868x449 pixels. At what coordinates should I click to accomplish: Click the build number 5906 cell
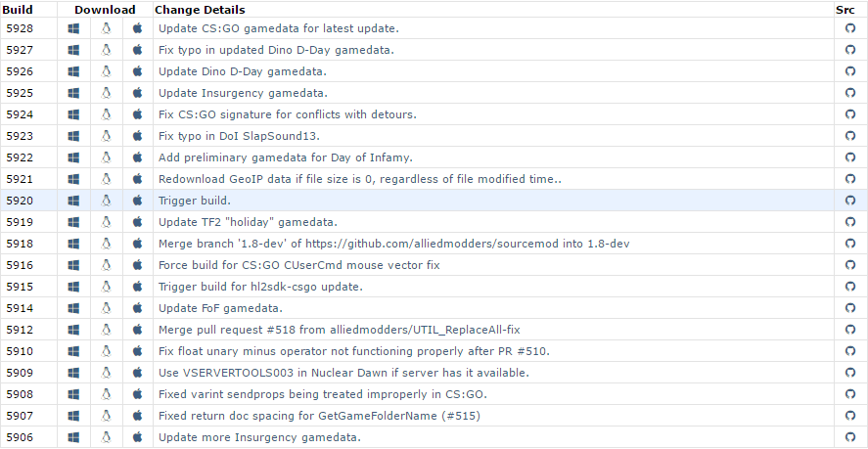tap(21, 437)
